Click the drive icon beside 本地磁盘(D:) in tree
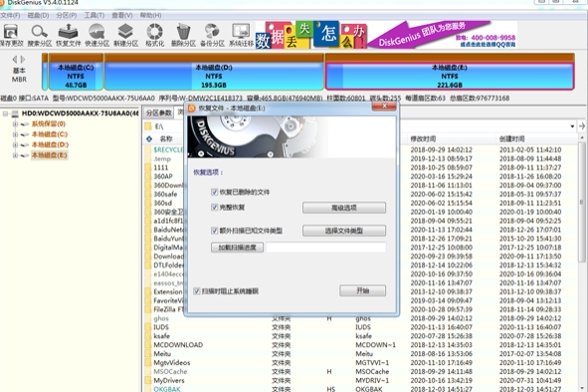Image resolution: width=588 pixels, height=392 pixels. click(x=25, y=145)
